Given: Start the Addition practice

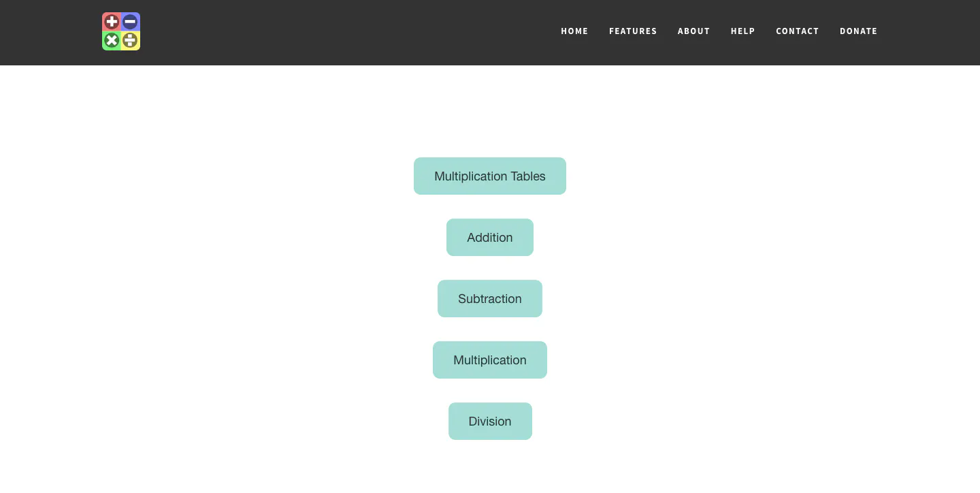Looking at the screenshot, I should click(x=490, y=238).
